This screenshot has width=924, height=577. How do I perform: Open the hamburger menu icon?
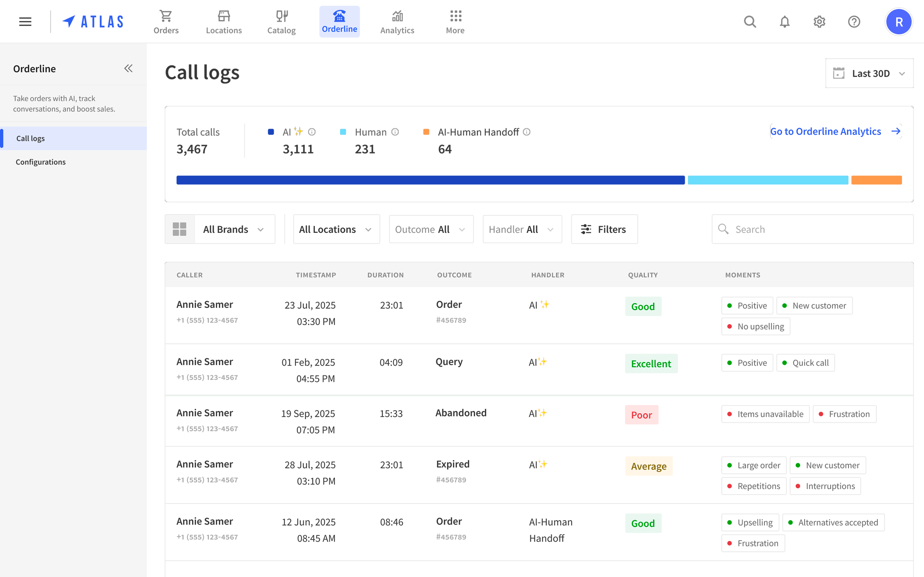click(x=25, y=22)
